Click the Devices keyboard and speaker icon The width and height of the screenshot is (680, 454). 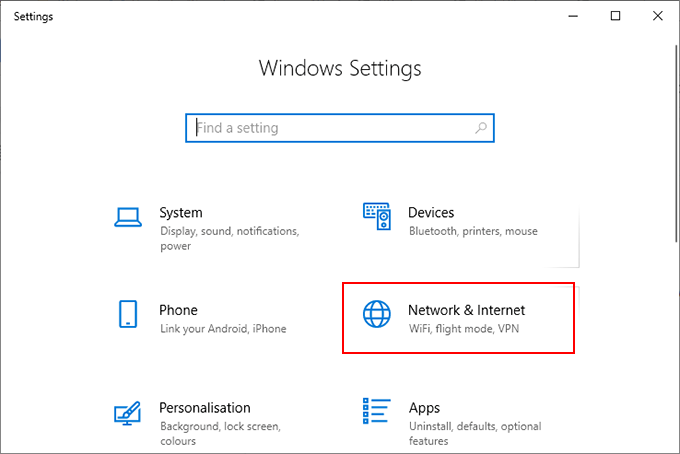tap(376, 216)
